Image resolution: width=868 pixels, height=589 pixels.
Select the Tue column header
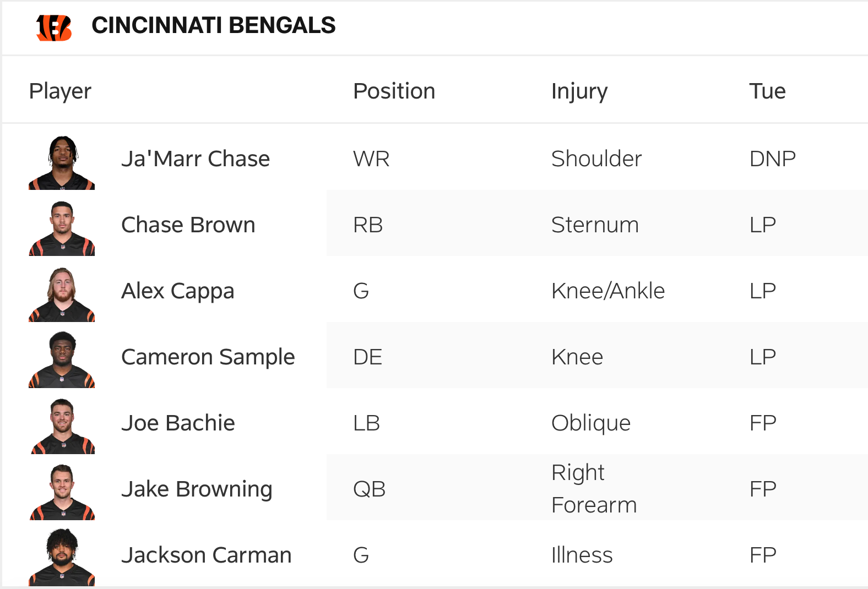(767, 91)
